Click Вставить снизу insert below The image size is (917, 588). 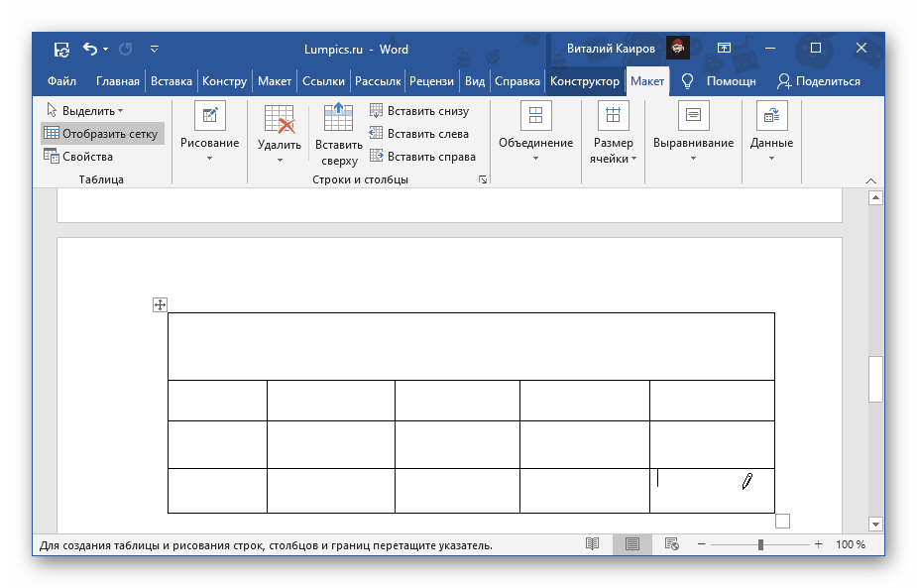(x=419, y=111)
